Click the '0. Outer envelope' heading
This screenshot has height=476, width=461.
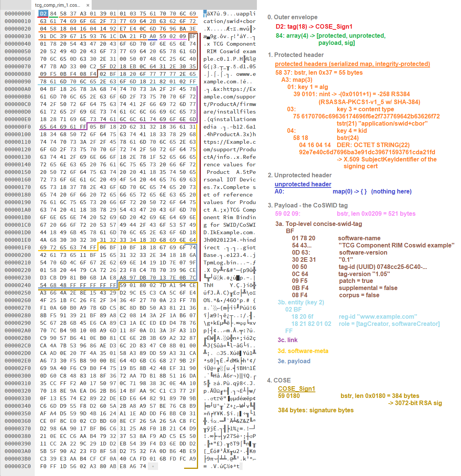pyautogui.click(x=292, y=17)
